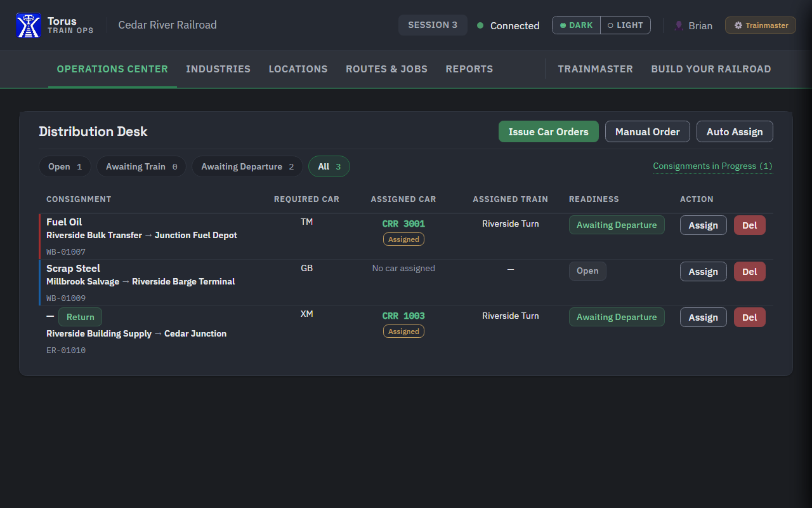Delete the Scrap Steel consignment
812x508 pixels.
click(x=750, y=272)
